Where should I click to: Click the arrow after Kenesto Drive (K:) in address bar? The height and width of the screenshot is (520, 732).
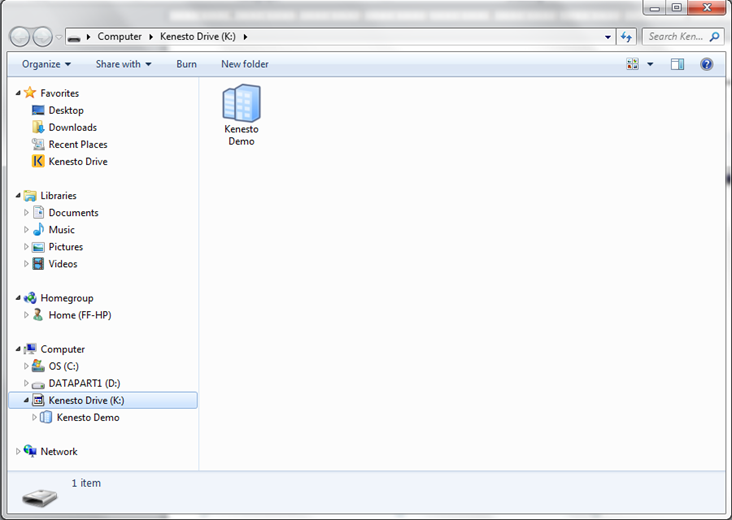point(245,36)
